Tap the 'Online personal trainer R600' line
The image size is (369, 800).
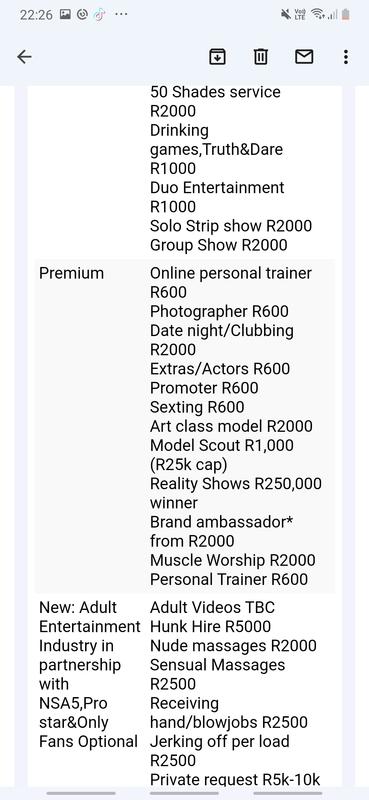(x=231, y=283)
